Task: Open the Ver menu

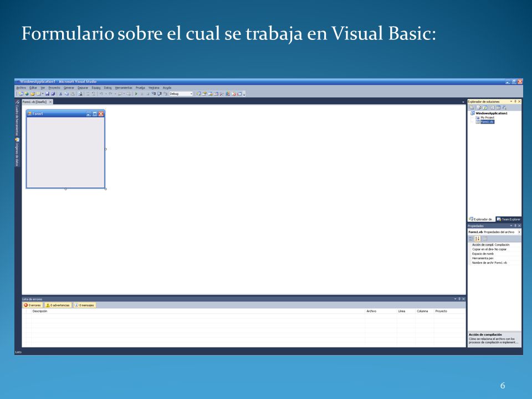Action: coord(43,88)
